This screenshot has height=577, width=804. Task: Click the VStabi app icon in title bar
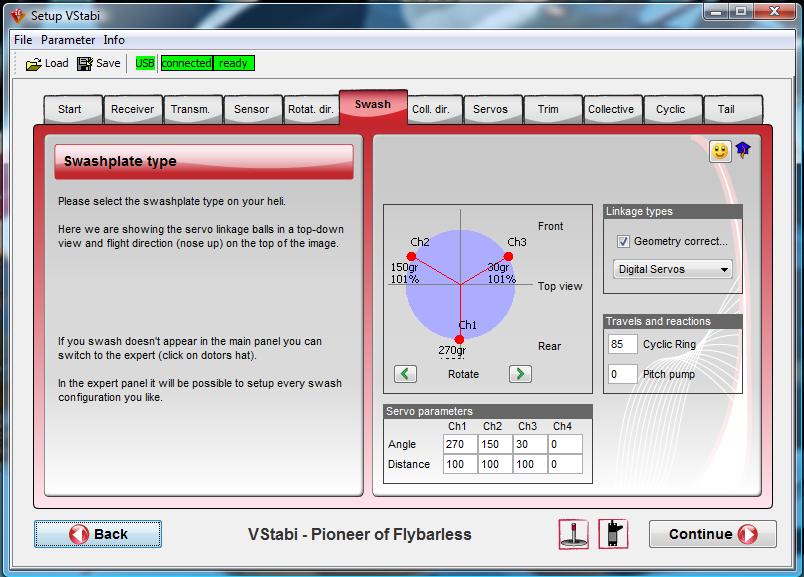(18, 16)
